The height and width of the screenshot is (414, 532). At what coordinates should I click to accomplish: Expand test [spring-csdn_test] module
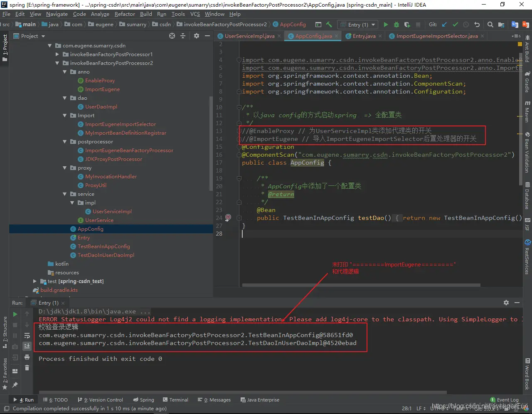tap(35, 281)
